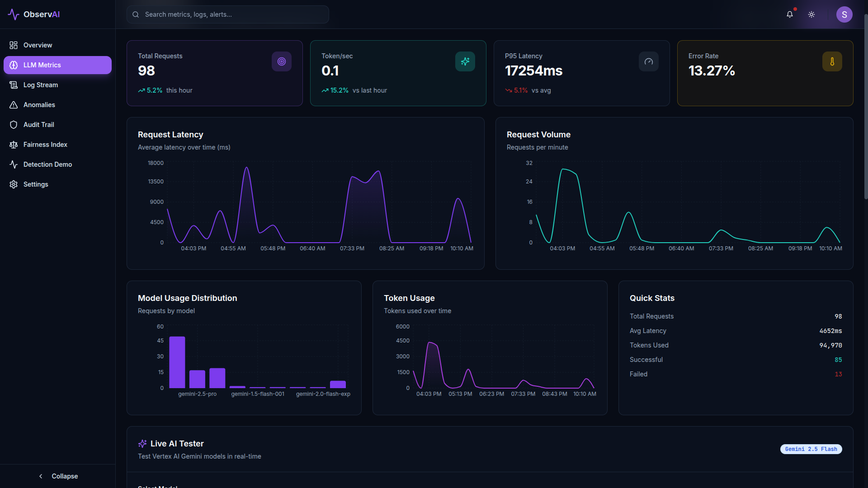Click the Token/sec sparkle icon
The width and height of the screenshot is (868, 488).
[465, 61]
